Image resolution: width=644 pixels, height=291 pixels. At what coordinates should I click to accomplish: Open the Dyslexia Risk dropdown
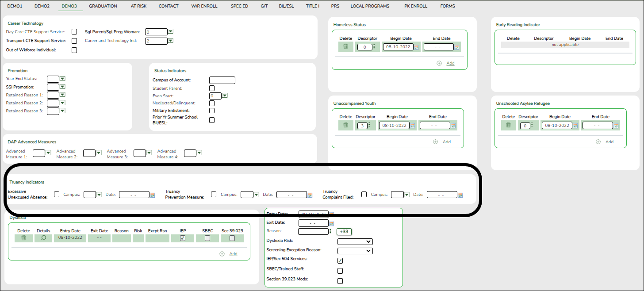tap(355, 241)
